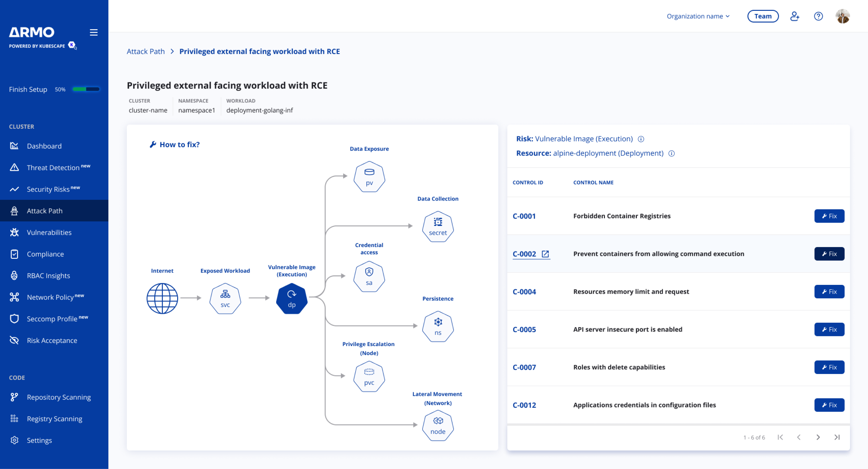
Task: Click Fix for Forbidden Container Registries
Action: coord(829,216)
